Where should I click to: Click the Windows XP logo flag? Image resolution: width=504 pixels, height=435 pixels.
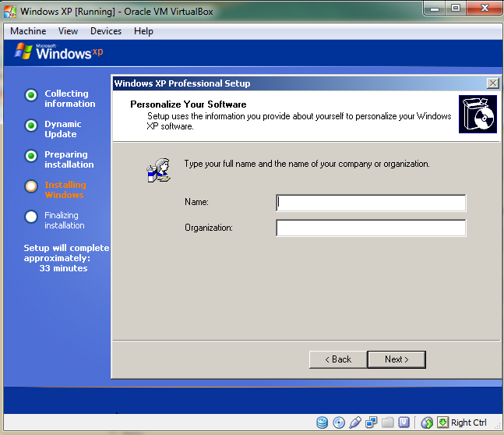[23, 51]
